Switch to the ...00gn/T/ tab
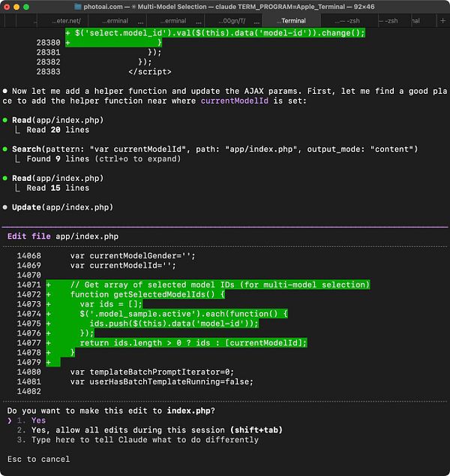This screenshot has height=476, width=450. tap(232, 21)
